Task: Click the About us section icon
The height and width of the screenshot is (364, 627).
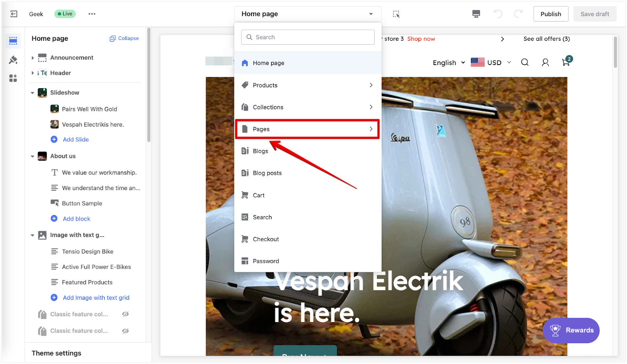Action: (x=42, y=156)
